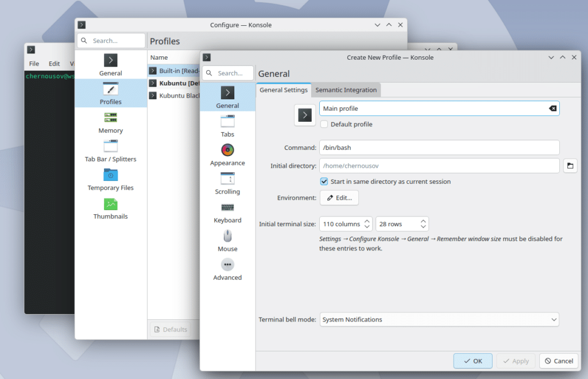Switch to the Semantic Integration tab
Image resolution: width=588 pixels, height=379 pixels.
pyautogui.click(x=346, y=90)
